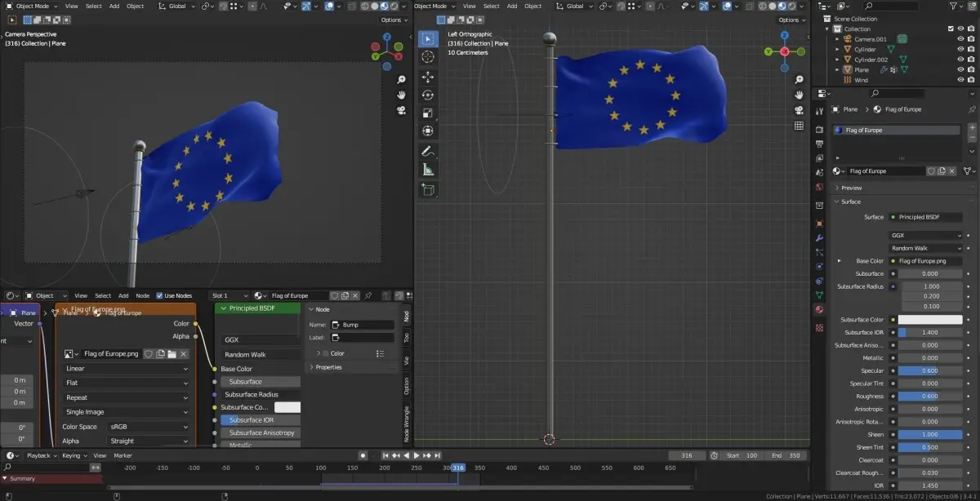Hide Cylinder via eye icon in outliner

point(960,49)
